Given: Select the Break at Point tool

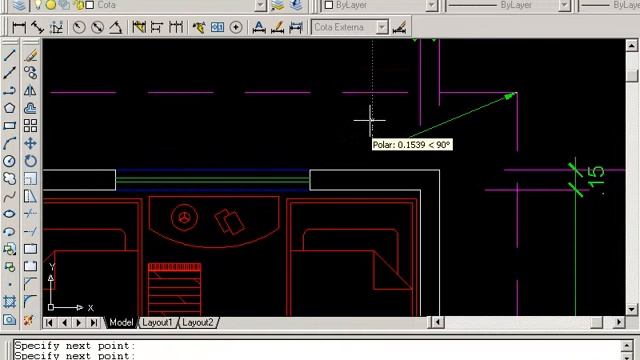Looking at the screenshot, I should 31,249.
